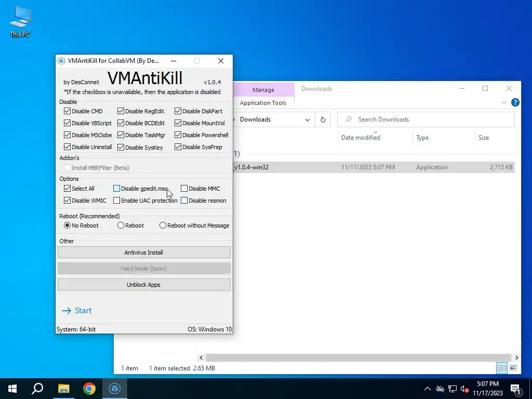Open the Windows Start menu
This screenshot has height=399, width=532.
click(12, 389)
